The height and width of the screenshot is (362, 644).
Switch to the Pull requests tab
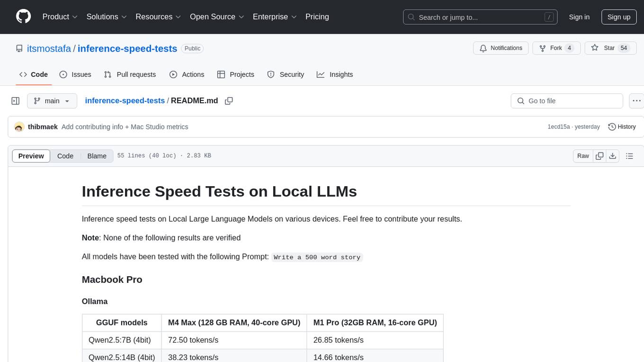coord(130,74)
